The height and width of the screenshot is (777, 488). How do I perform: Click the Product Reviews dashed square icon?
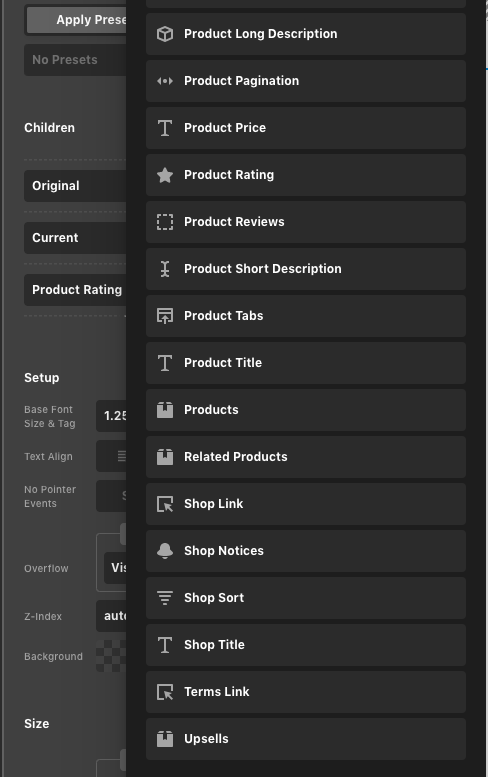[x=165, y=222]
